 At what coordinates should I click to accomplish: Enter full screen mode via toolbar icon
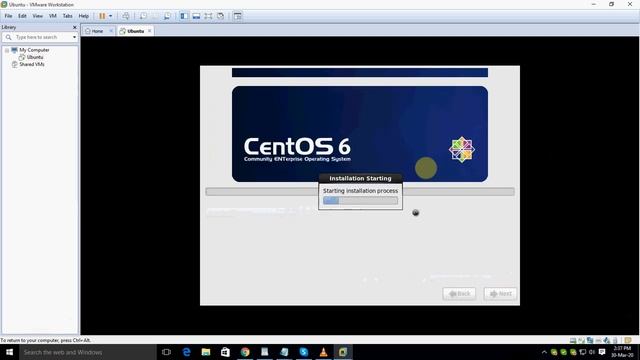tap(208, 16)
